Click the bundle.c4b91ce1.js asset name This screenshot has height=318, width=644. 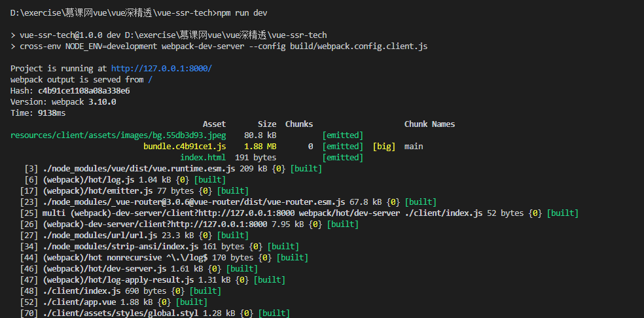(185, 147)
